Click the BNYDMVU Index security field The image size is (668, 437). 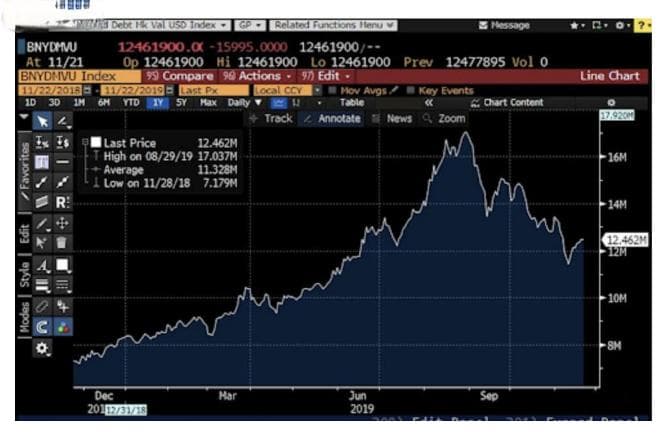(x=80, y=76)
